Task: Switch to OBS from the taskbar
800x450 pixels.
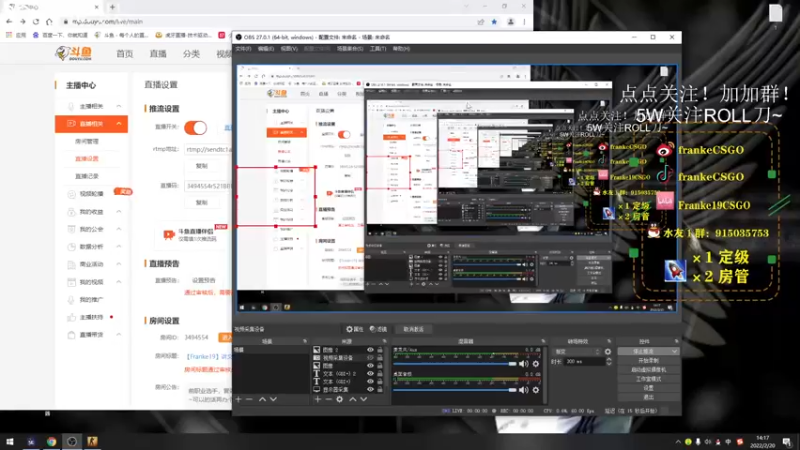Action: (71, 442)
